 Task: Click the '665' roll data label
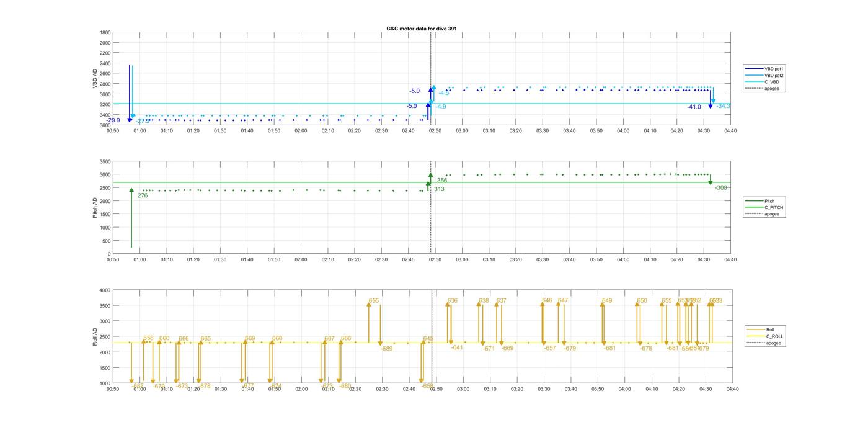click(206, 339)
